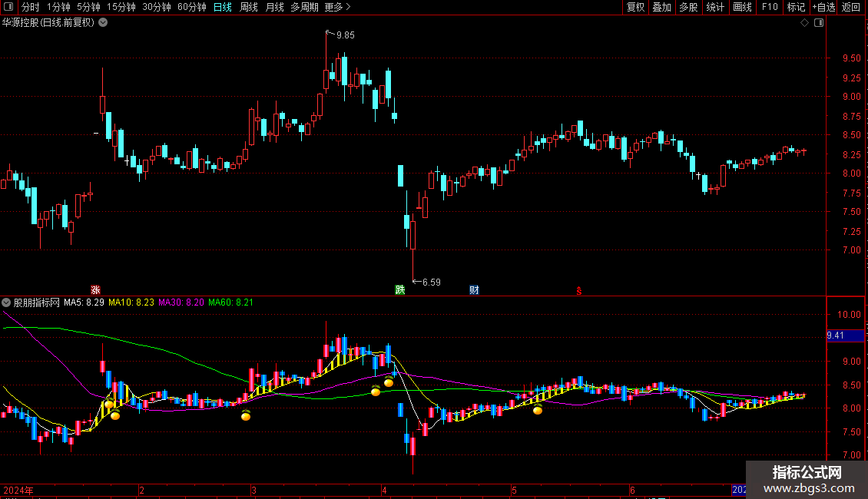868x499 pixels.
Task: Click the 10.00 axis label in the lower panel
Action: (849, 314)
